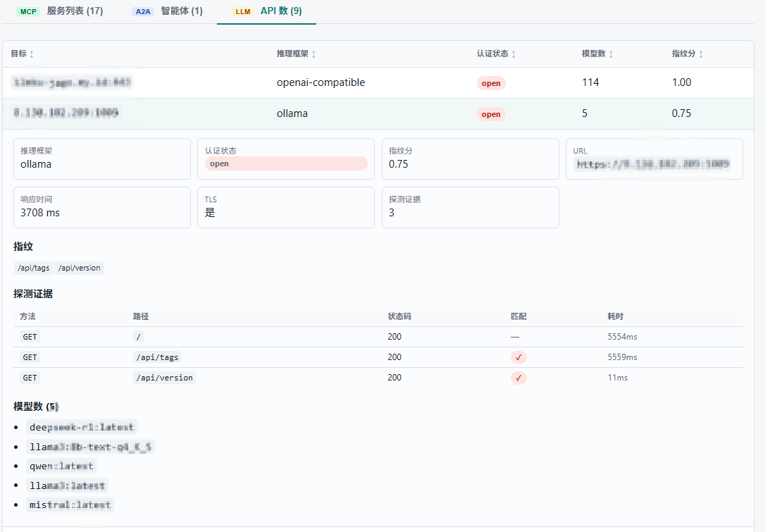The width and height of the screenshot is (765, 532).
Task: Sort by 目标 column arrow icon
Action: point(32,54)
